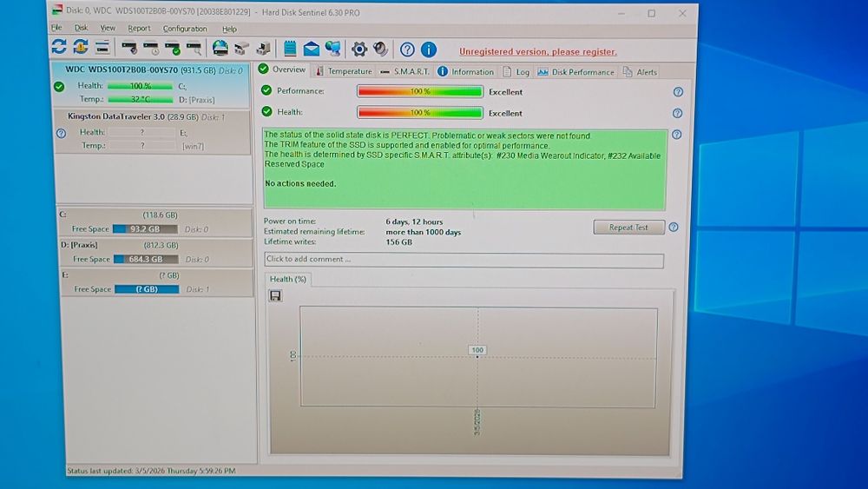Click the '156 GB' lifetime writes value
Screen dimensions: 868x489
pyautogui.click(x=398, y=242)
